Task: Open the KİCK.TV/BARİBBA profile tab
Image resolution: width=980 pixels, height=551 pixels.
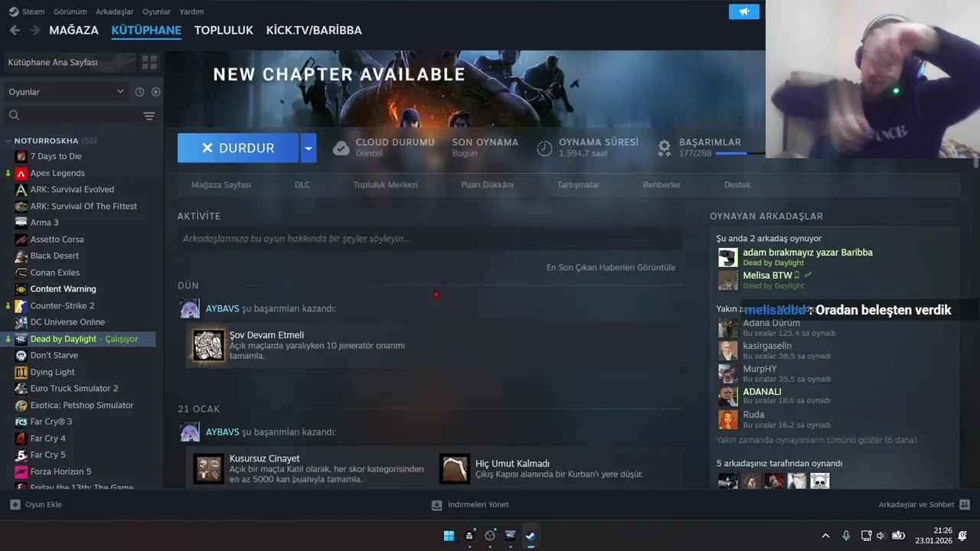Action: (x=314, y=31)
